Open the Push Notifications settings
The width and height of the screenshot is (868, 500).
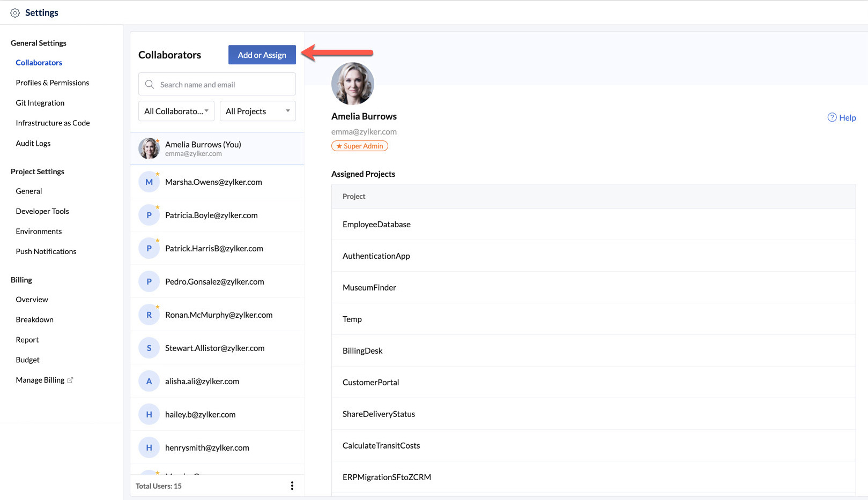[46, 252]
